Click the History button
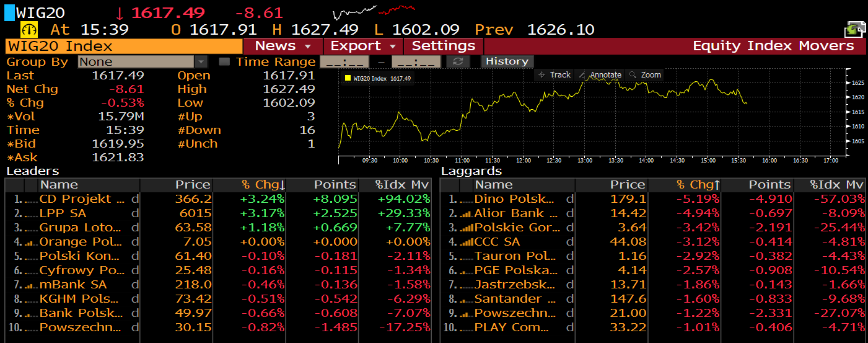This screenshot has height=343, width=868. pyautogui.click(x=507, y=61)
